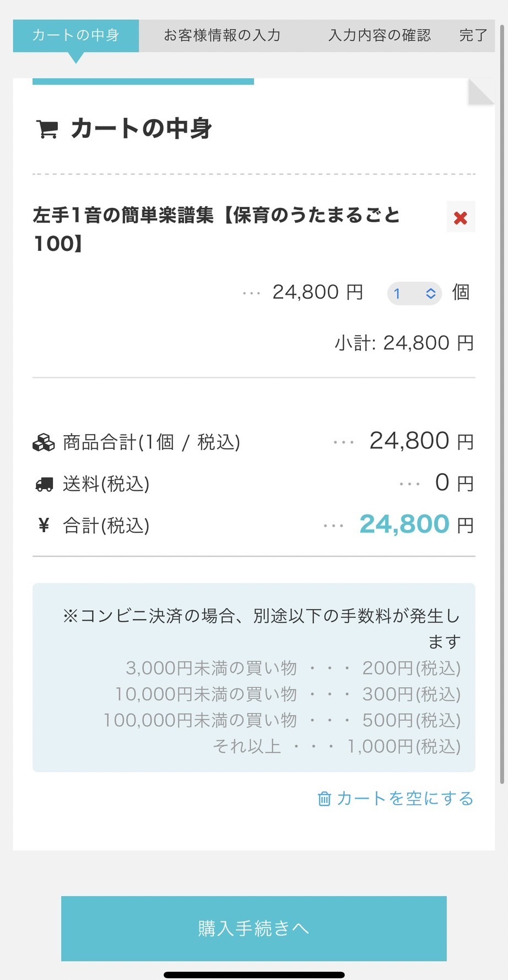Switch to お客様情報の入力 step tab

(222, 36)
